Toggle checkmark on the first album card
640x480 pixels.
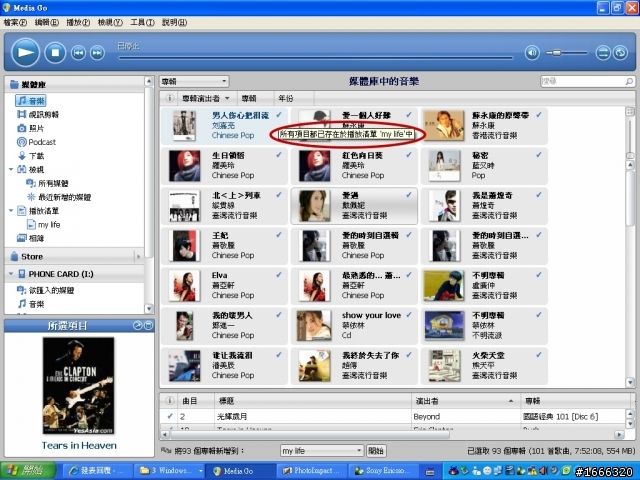coord(279,115)
